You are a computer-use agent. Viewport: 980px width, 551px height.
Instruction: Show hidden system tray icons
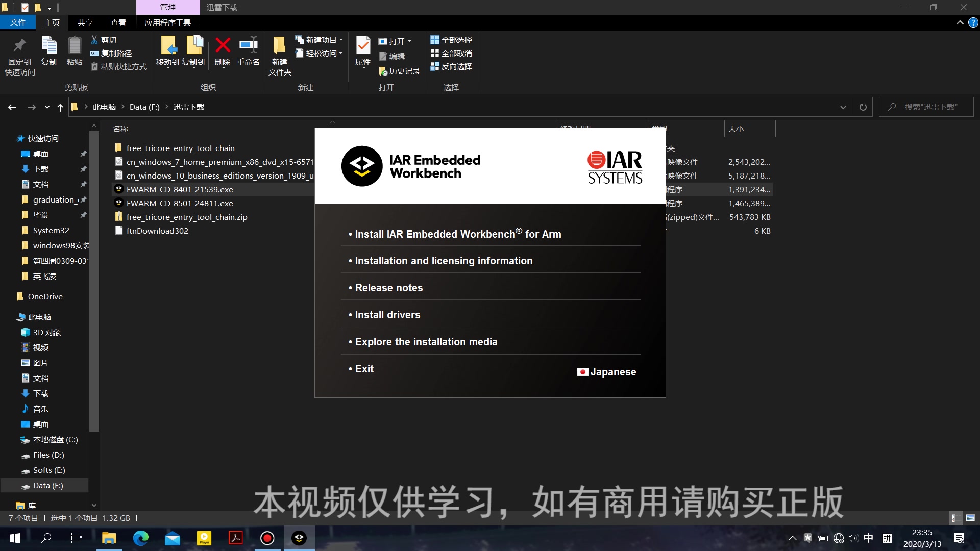pos(792,538)
